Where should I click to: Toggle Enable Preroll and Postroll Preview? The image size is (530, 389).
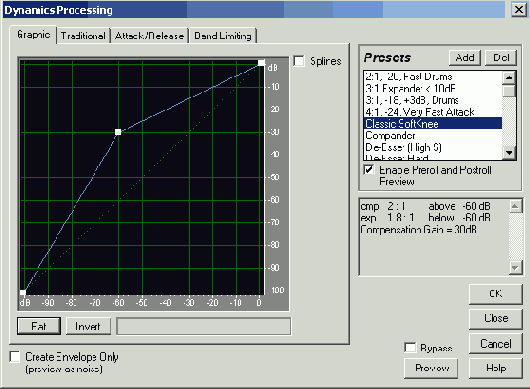[369, 169]
